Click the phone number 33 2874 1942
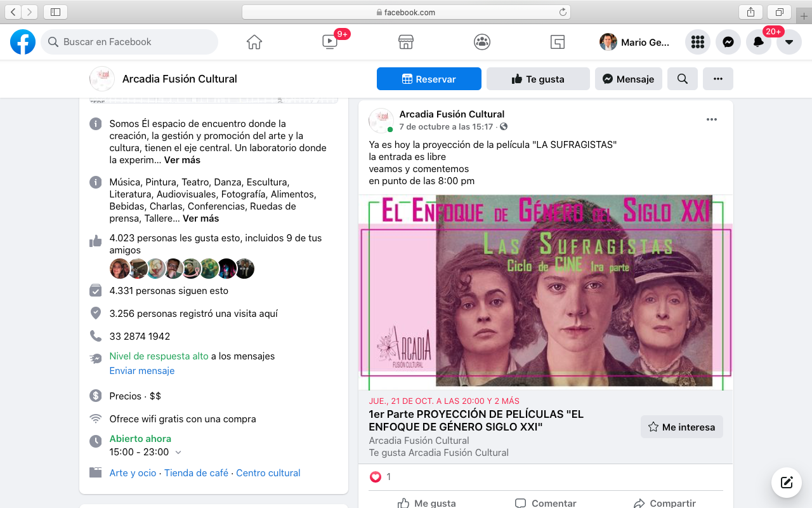Screen dimensions: 812x508 click(140, 337)
